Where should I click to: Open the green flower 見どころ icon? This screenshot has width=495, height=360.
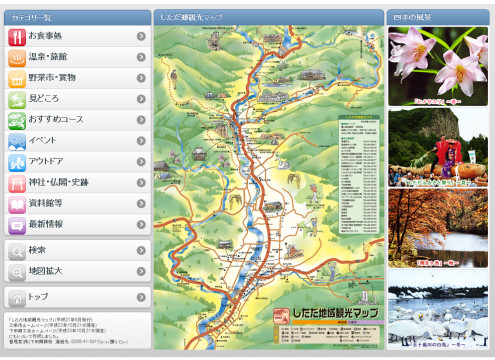point(17,100)
